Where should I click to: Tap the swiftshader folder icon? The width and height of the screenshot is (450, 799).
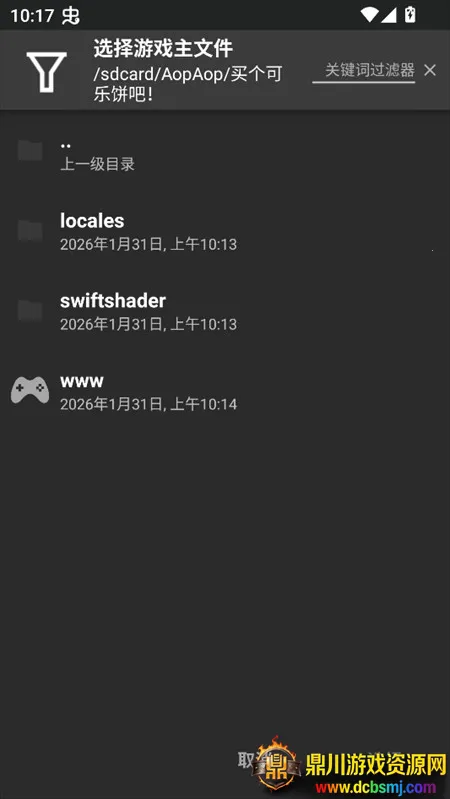pyautogui.click(x=30, y=310)
